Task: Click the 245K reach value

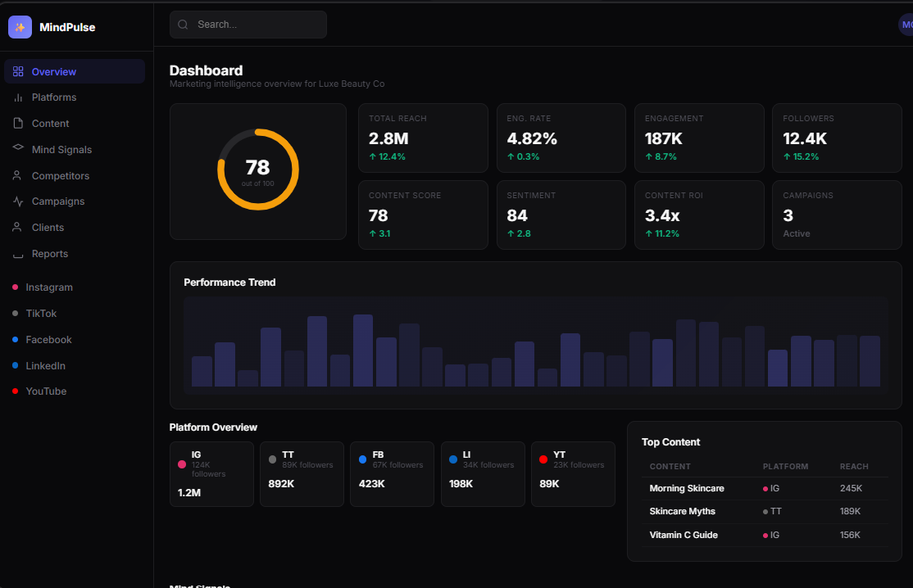Action: (851, 489)
